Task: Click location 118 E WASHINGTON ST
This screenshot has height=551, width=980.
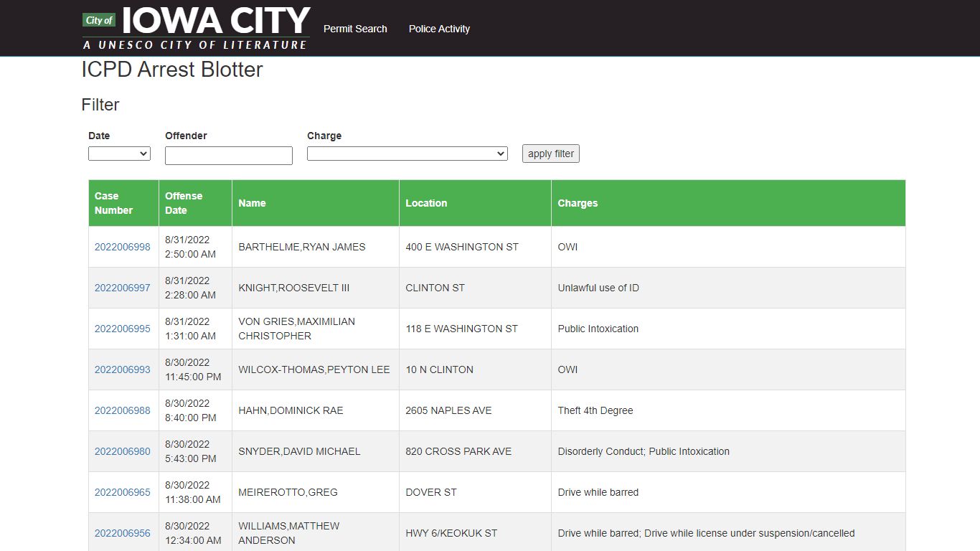Action: click(x=461, y=329)
